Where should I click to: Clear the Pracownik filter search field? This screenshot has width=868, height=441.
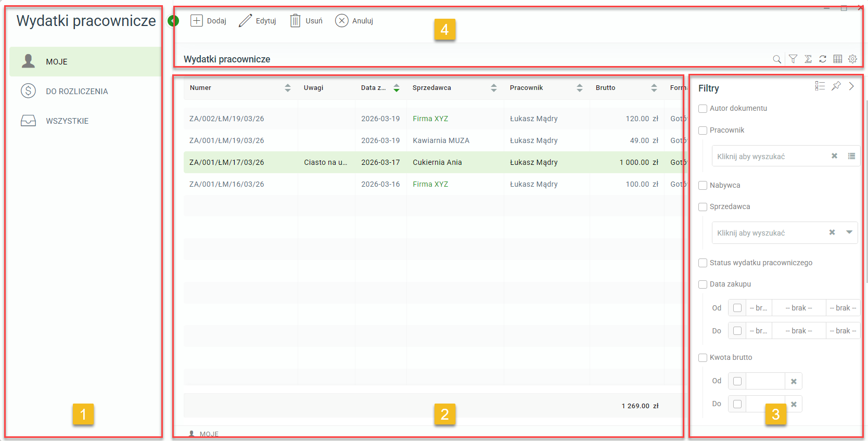coord(834,156)
